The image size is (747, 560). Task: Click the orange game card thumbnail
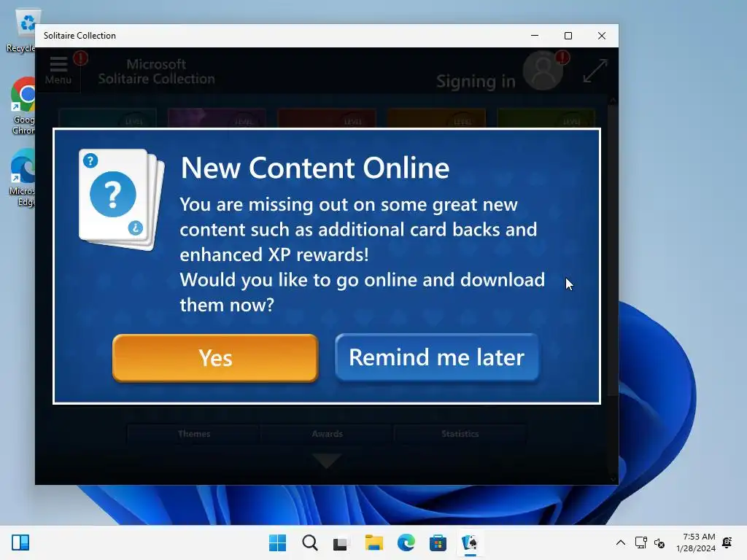(436, 118)
